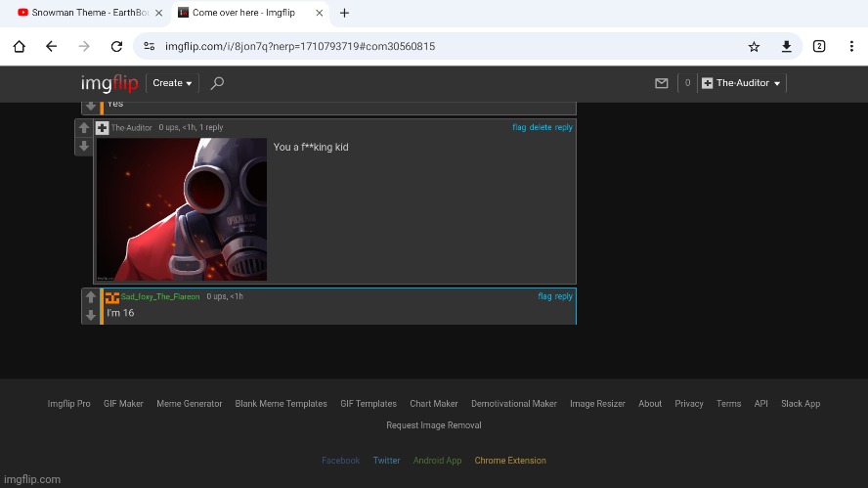Open GIF Templates footer link
868x488 pixels.
369,404
